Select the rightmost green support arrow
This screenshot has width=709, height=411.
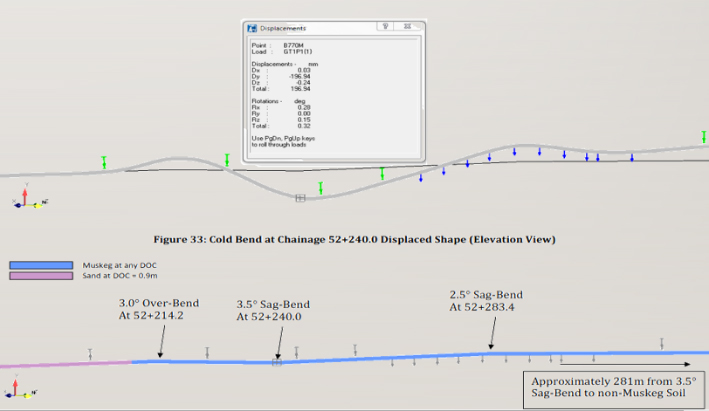tap(383, 174)
